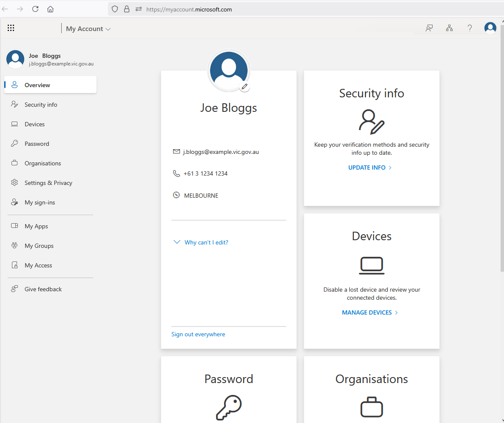Click the Overview person icon

click(14, 85)
